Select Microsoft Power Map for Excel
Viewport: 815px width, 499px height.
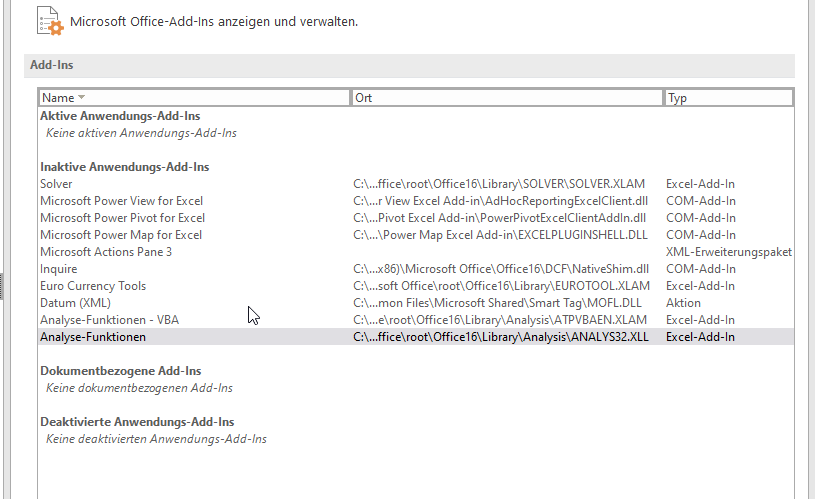coord(416,235)
